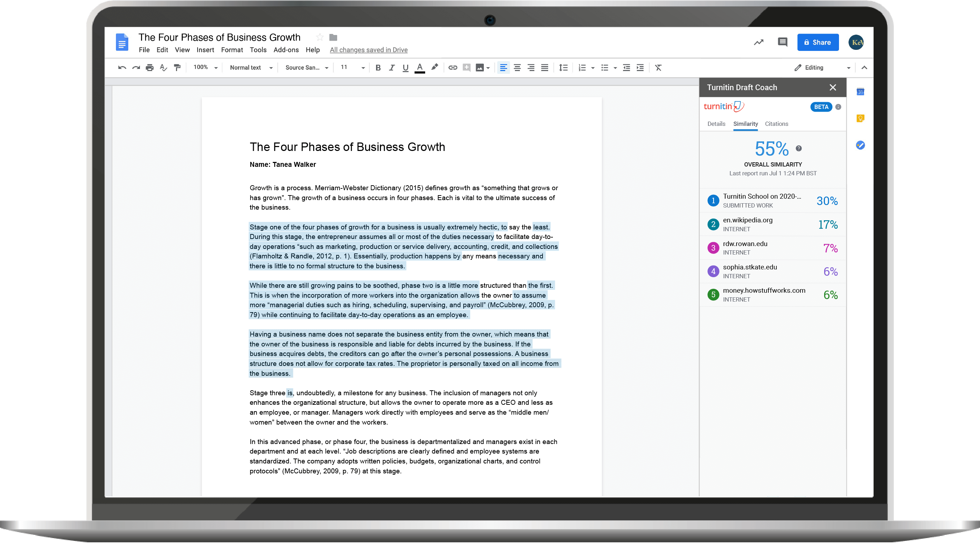This screenshot has height=543, width=980.
Task: Toggle bold formatting
Action: pos(378,68)
